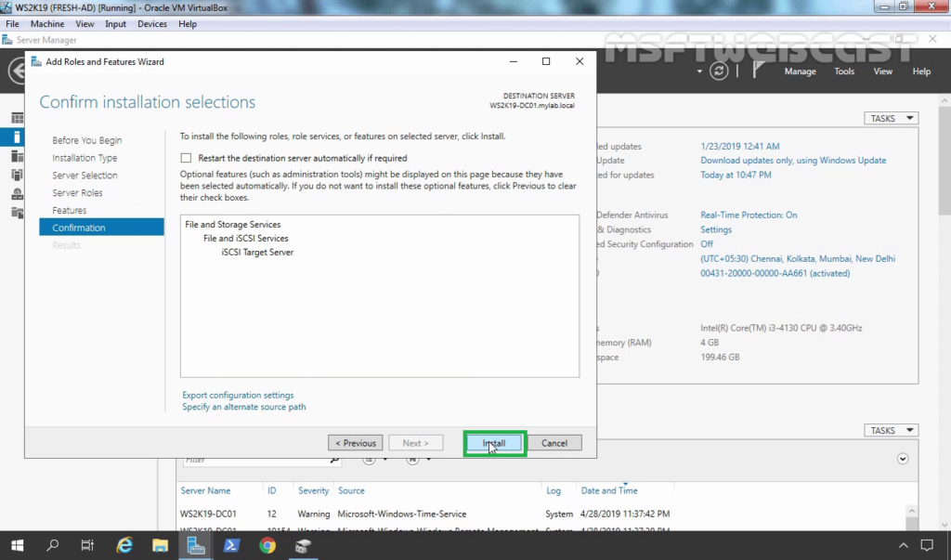Sort events by Severity column header

point(313,490)
